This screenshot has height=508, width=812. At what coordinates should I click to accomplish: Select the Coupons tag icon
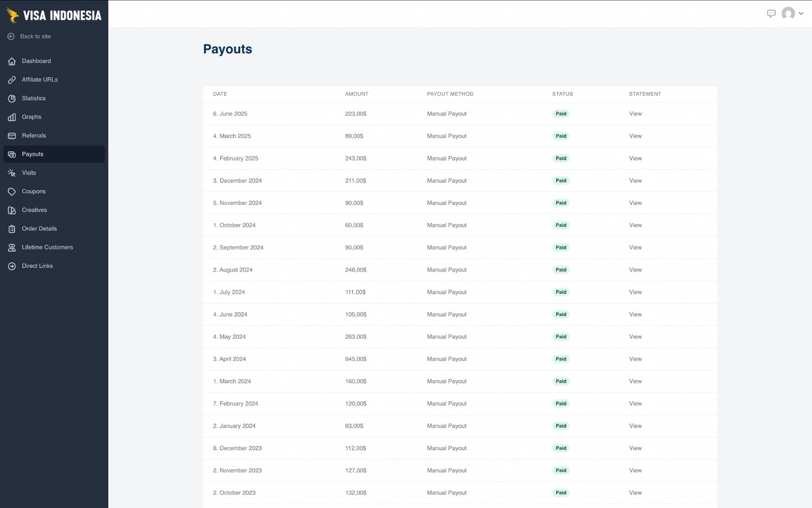pyautogui.click(x=11, y=191)
